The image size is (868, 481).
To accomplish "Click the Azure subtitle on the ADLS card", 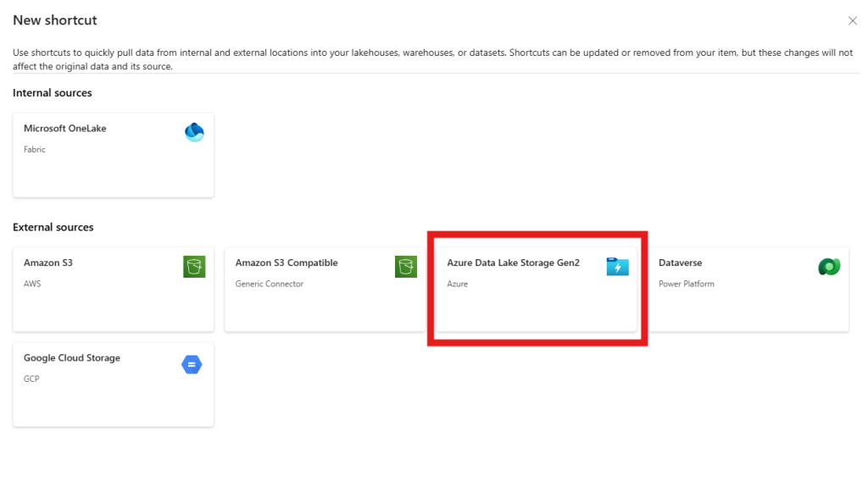I will pyautogui.click(x=457, y=284).
